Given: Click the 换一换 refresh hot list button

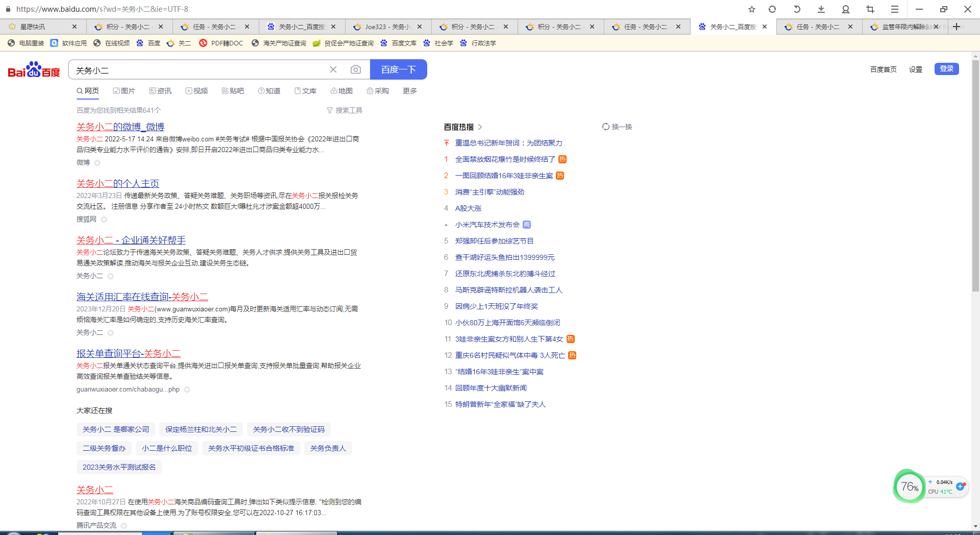Looking at the screenshot, I should [617, 127].
